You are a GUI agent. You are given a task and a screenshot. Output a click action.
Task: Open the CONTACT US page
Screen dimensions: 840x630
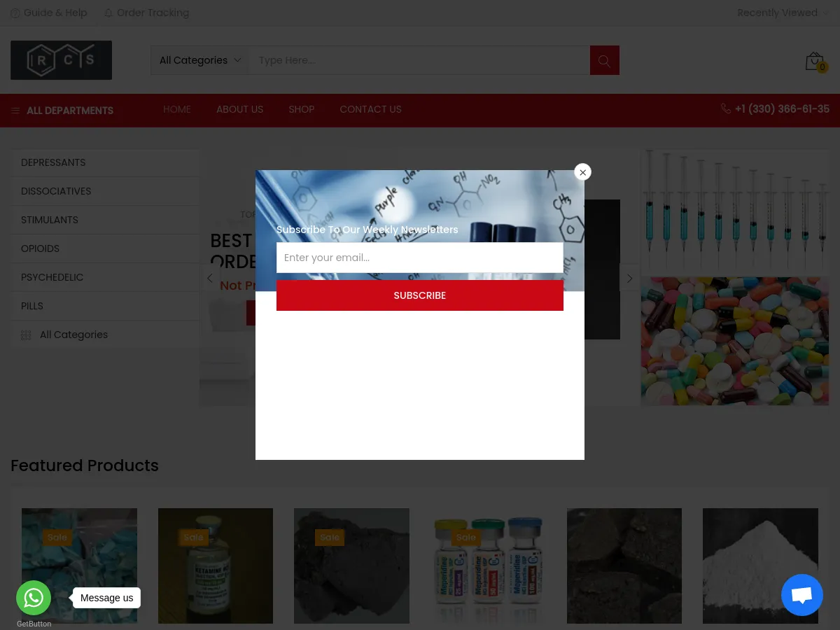(370, 109)
